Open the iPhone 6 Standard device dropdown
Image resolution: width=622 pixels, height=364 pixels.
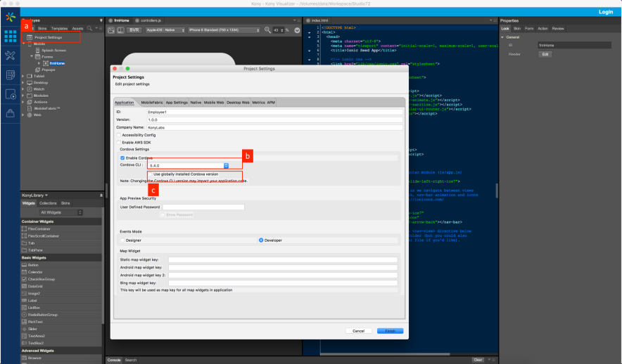coord(224,30)
